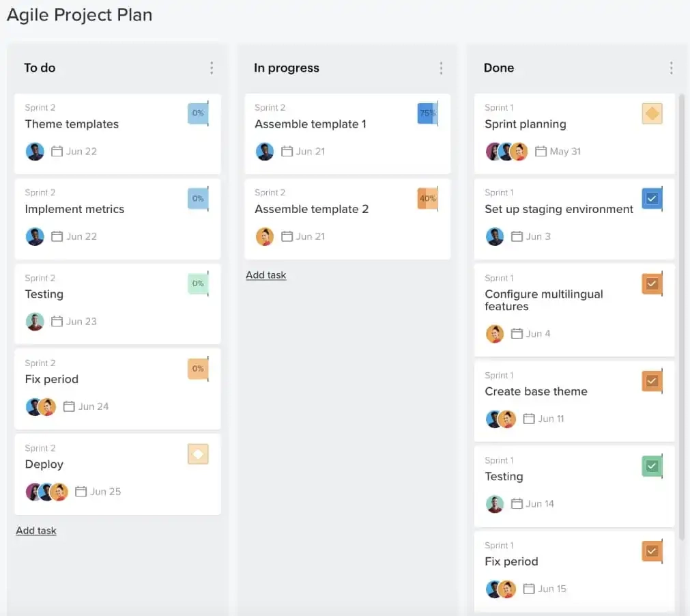Viewport: 690px width, 616px height.
Task: Click the calendar icon on Fix period to-do card
Action: click(x=70, y=406)
